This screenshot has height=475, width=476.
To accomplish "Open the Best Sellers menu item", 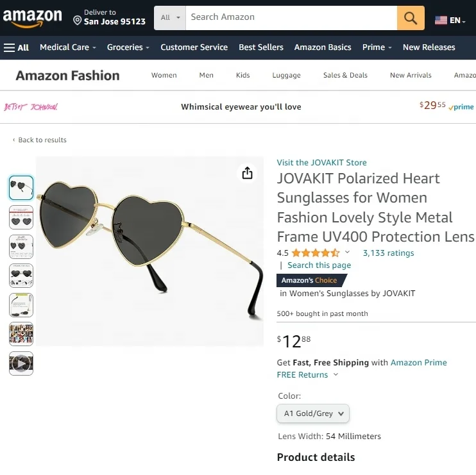I will tap(261, 47).
